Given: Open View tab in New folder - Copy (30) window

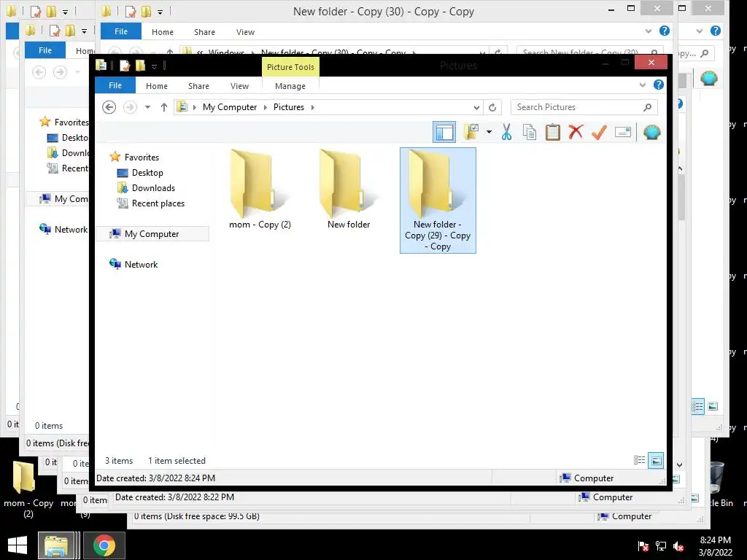Looking at the screenshot, I should [x=245, y=32].
